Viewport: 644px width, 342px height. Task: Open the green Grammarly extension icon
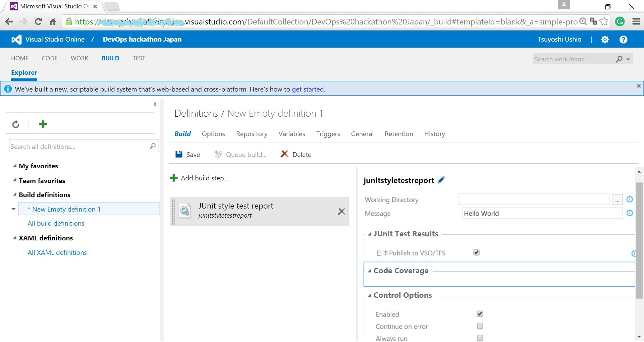point(620,22)
